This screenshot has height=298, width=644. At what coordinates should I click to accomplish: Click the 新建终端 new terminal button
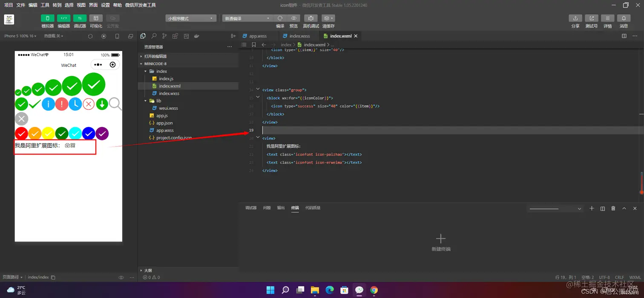click(441, 242)
